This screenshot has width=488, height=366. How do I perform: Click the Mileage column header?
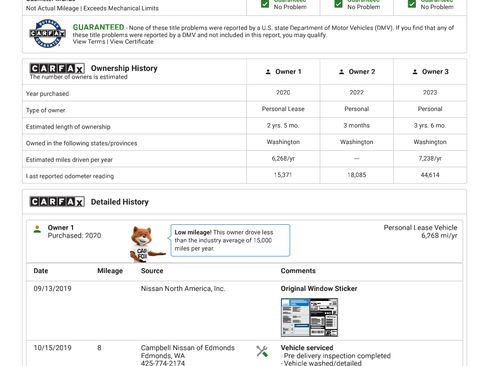tap(110, 271)
